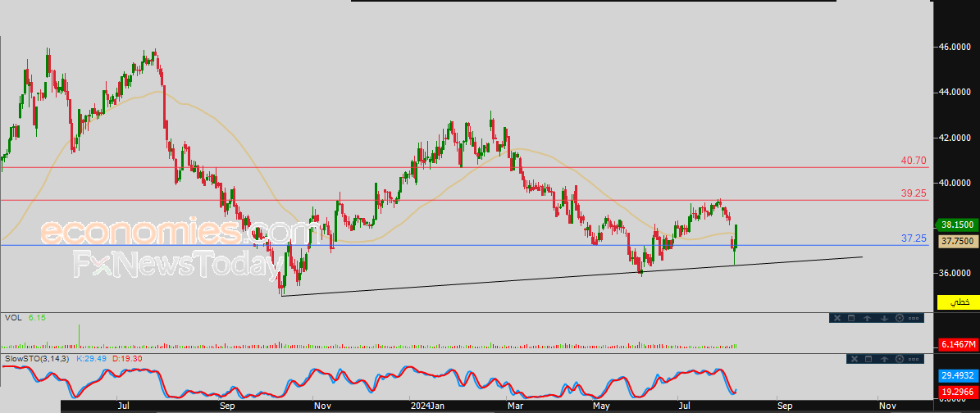Image resolution: width=980 pixels, height=413 pixels.
Task: Close the VOL indicator panel
Action: point(836,318)
